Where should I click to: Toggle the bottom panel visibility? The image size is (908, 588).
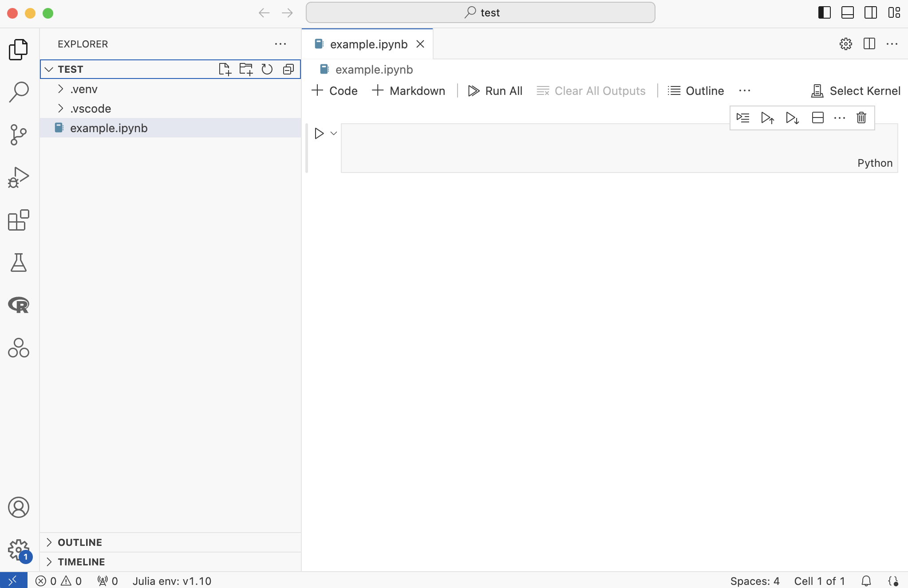pos(847,12)
